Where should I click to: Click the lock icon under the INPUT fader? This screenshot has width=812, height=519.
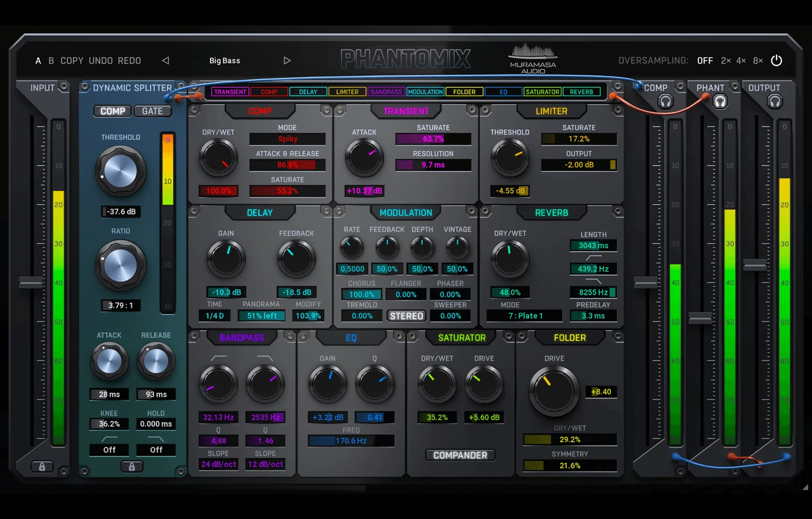tap(43, 466)
